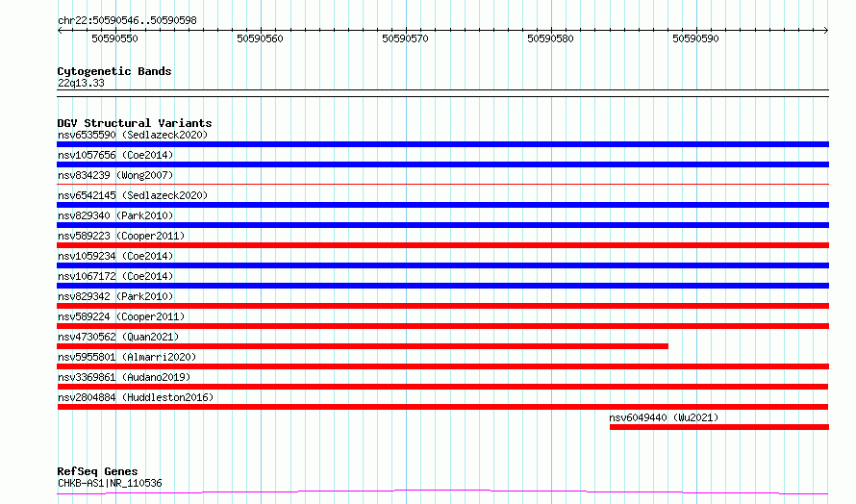
Task: Click the left arrow end of the ruler
Action: 60,31
